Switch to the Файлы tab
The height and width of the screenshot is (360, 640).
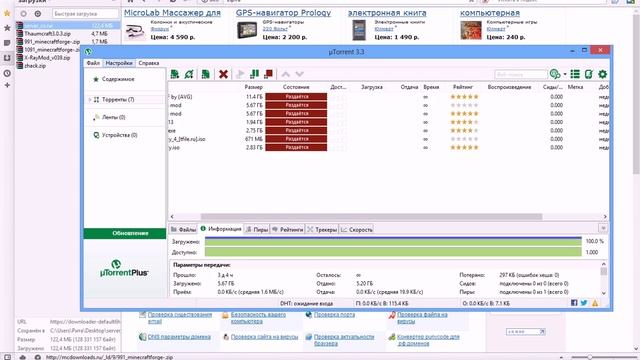click(x=184, y=229)
